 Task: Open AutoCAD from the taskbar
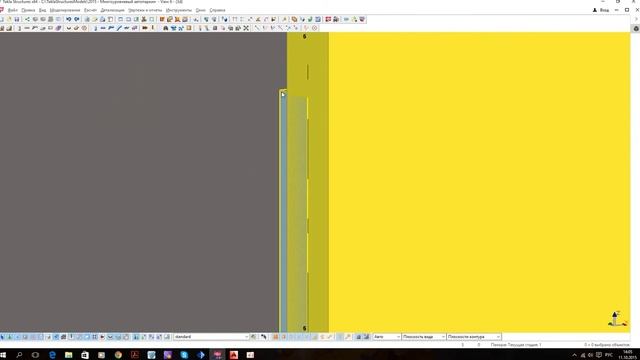click(x=234, y=355)
